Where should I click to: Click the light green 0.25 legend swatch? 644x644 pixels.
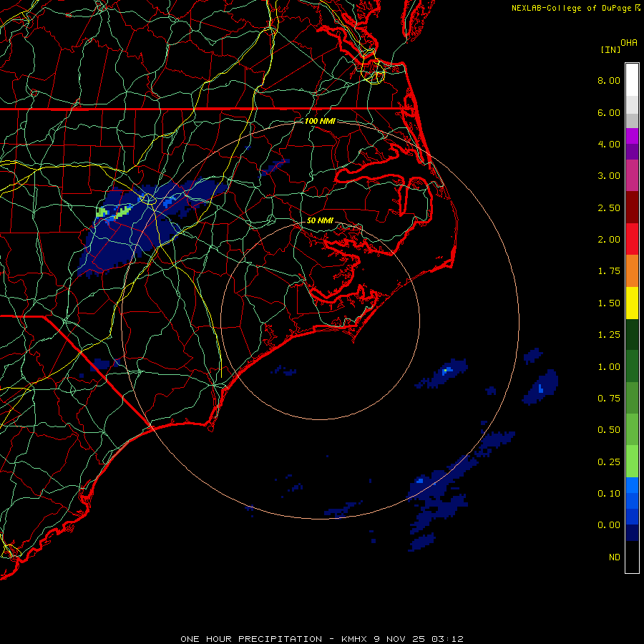[x=632, y=462]
